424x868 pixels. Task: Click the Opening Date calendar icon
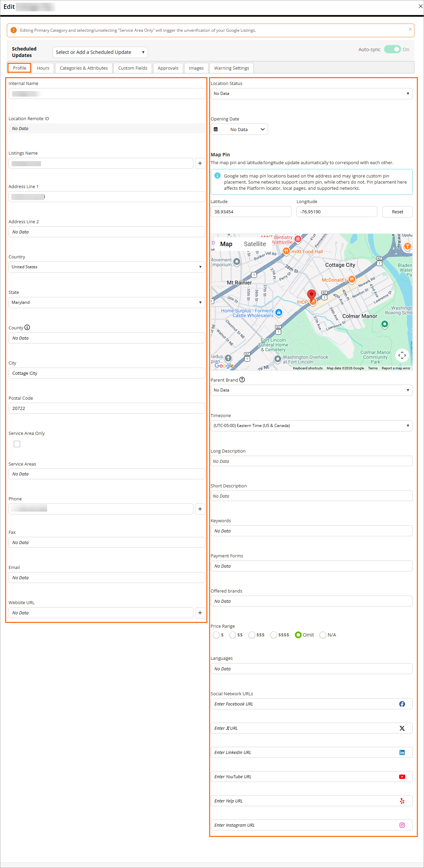click(216, 129)
